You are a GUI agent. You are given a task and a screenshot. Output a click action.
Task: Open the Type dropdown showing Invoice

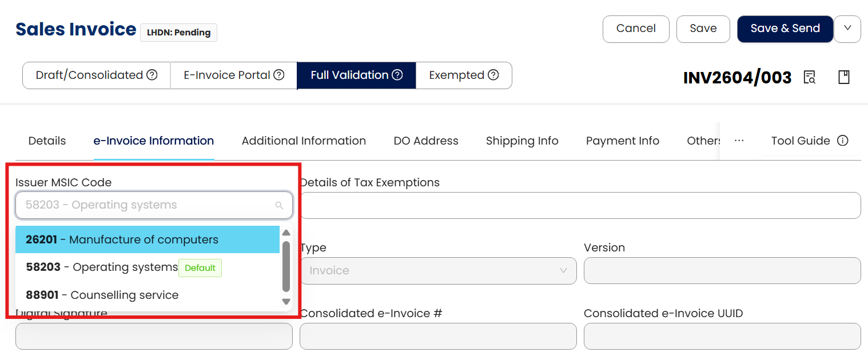[x=438, y=271]
